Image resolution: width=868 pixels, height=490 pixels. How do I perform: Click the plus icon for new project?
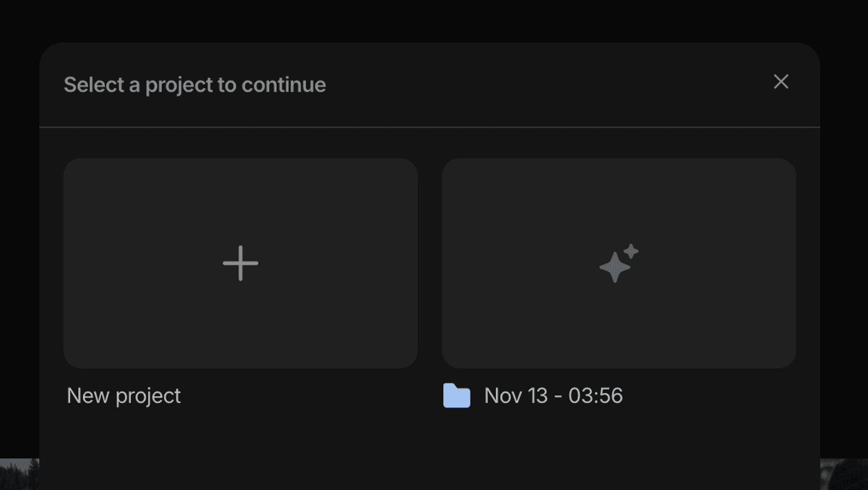click(x=241, y=263)
